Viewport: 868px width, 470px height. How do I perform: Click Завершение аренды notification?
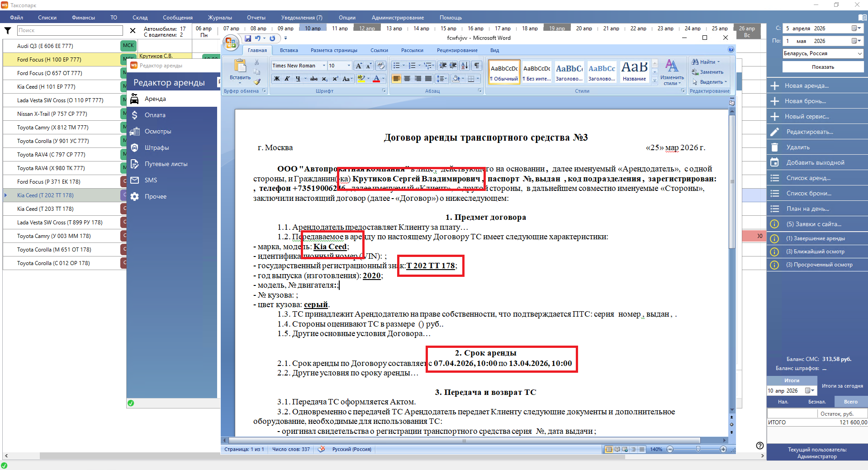(817, 238)
